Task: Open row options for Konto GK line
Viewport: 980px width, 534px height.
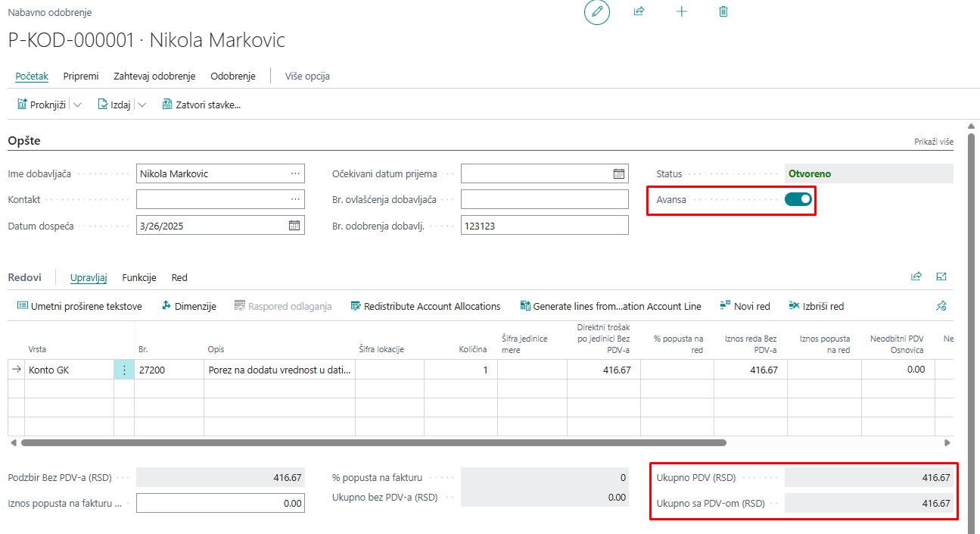Action: 124,370
